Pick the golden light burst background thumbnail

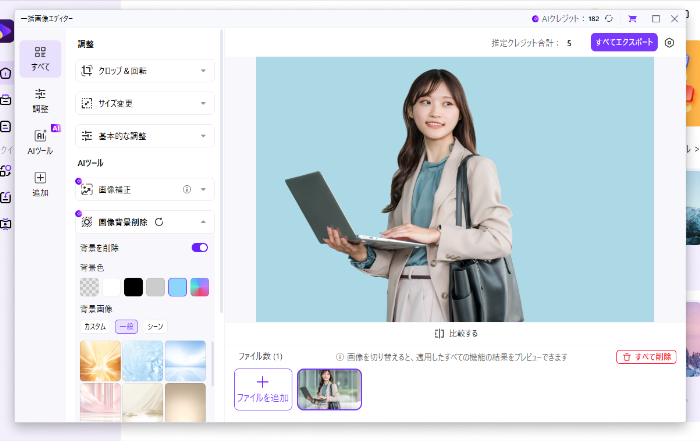point(100,361)
